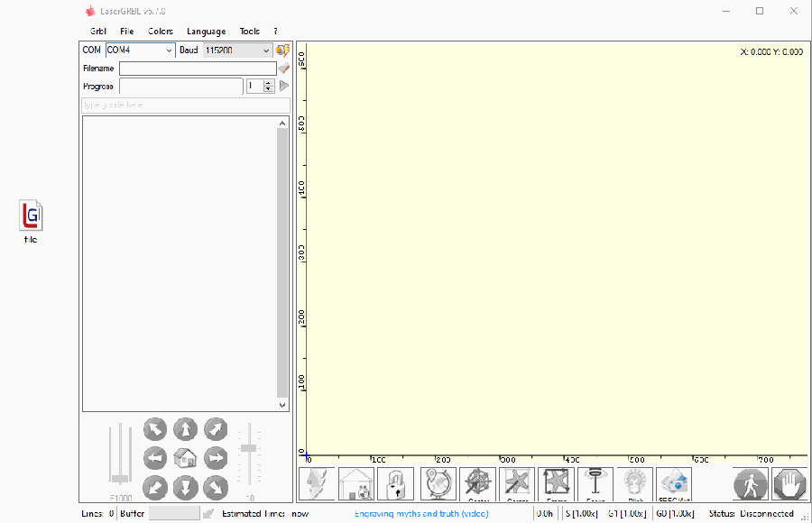Open the Language menu
This screenshot has width=812, height=523.
(x=206, y=32)
